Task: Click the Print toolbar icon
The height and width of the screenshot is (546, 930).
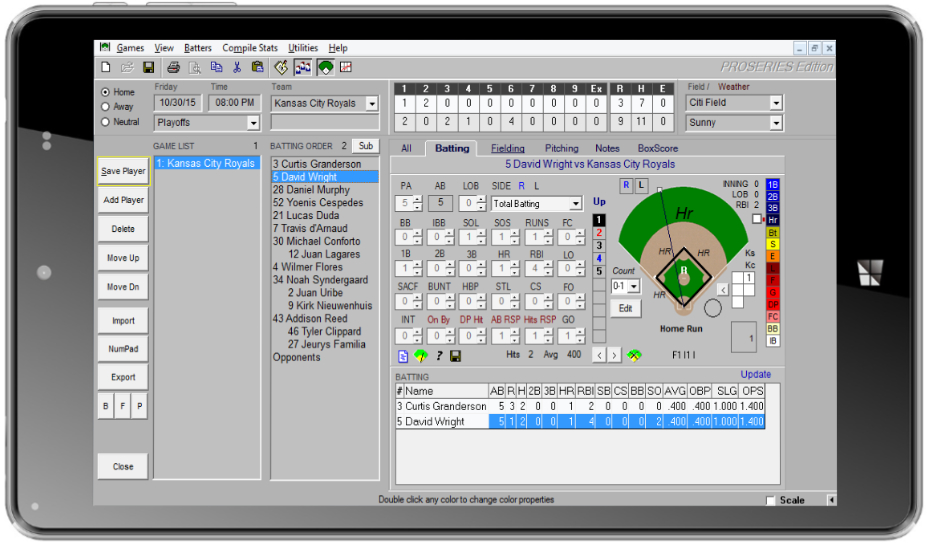Action: click(173, 67)
